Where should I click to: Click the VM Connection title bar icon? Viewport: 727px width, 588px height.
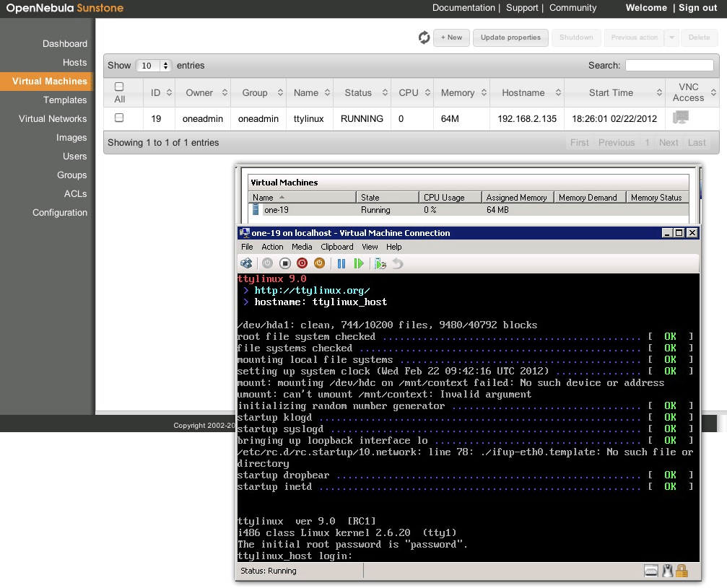tap(244, 232)
